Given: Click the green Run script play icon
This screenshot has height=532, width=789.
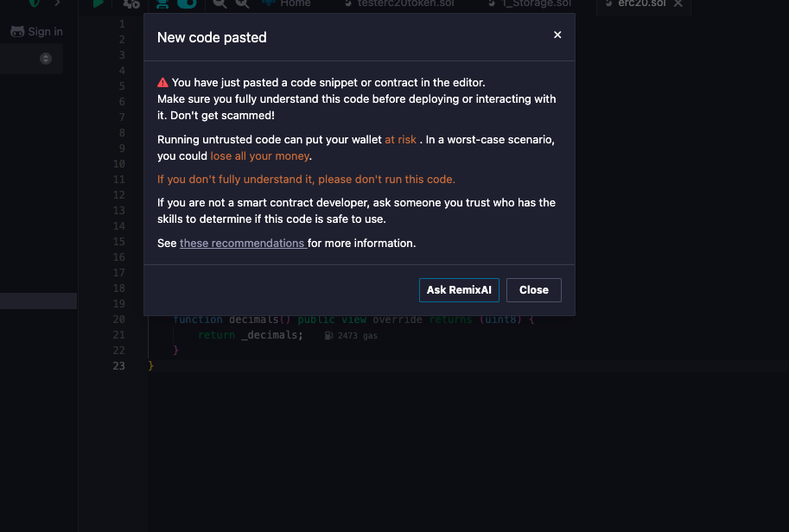Looking at the screenshot, I should 98,3.
